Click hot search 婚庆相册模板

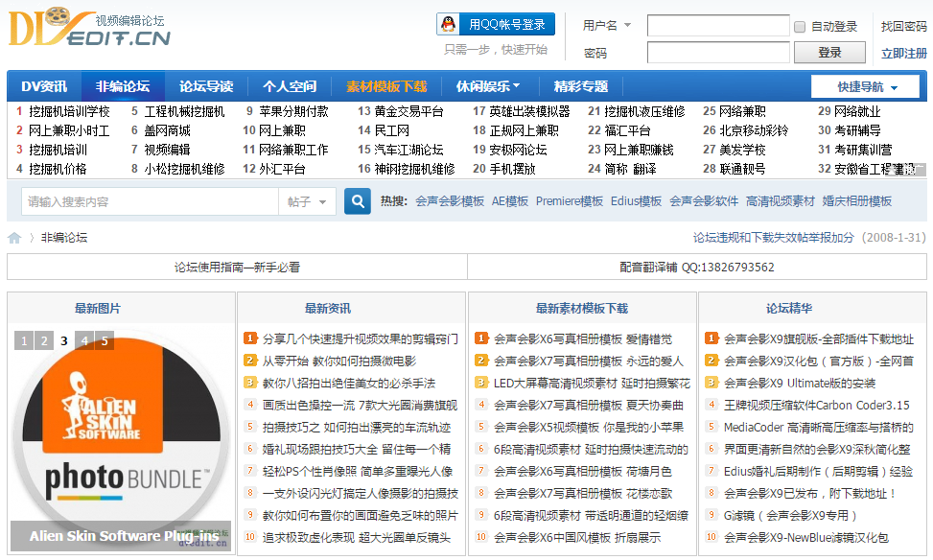tap(857, 201)
